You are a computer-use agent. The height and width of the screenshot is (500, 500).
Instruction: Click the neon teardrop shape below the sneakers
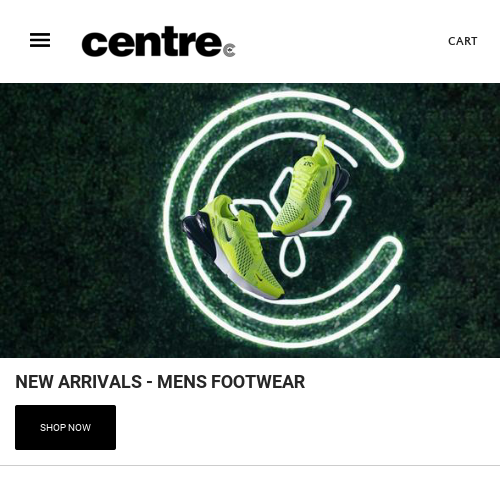(293, 257)
